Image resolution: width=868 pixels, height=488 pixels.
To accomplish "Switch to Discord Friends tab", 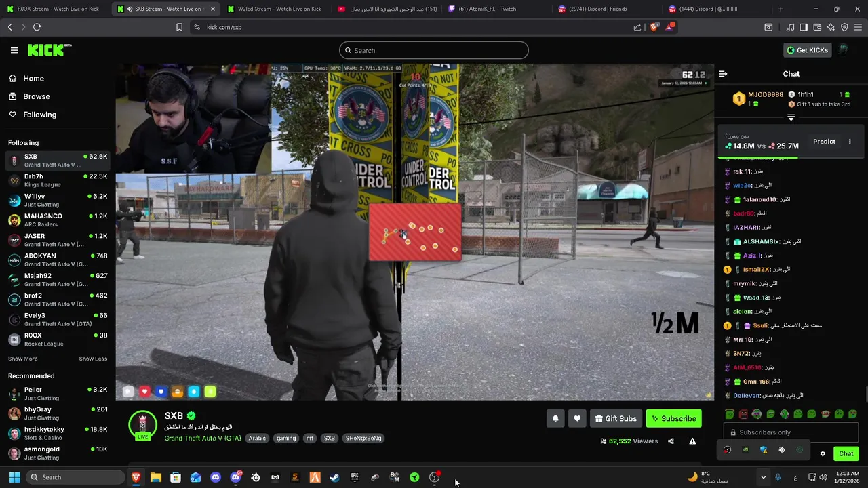I will coord(602,9).
